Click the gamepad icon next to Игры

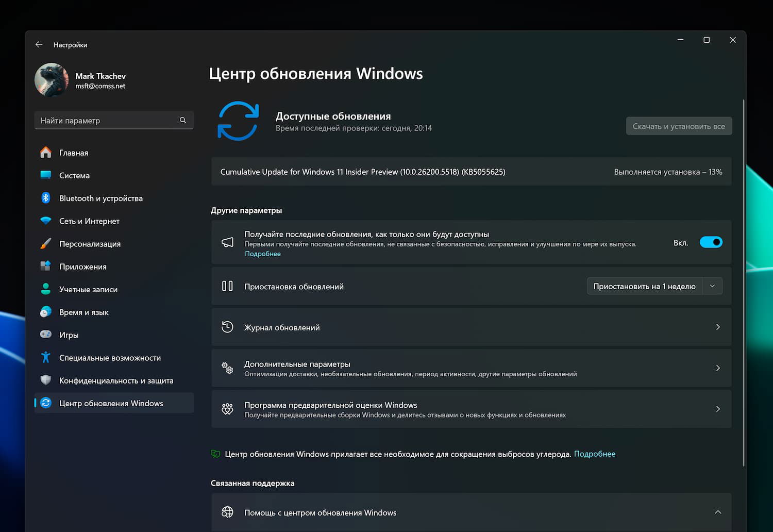[x=46, y=335]
